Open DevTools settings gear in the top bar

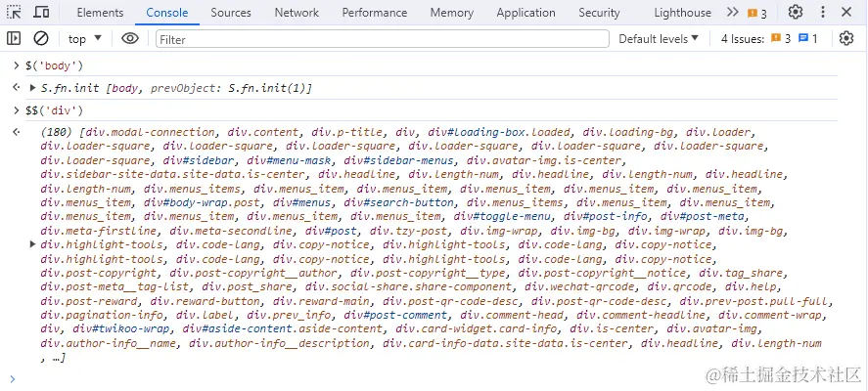point(796,12)
